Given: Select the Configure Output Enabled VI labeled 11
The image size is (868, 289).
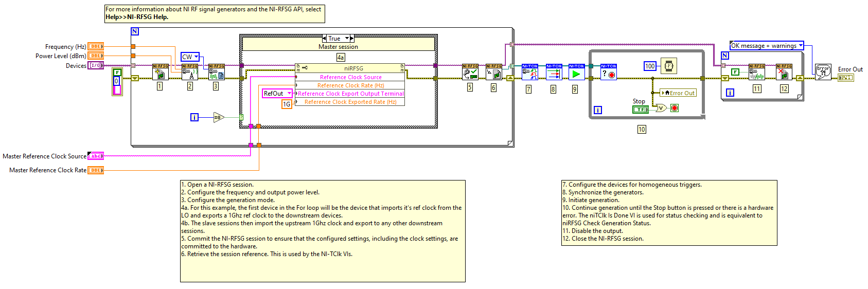Looking at the screenshot, I should pyautogui.click(x=756, y=72).
